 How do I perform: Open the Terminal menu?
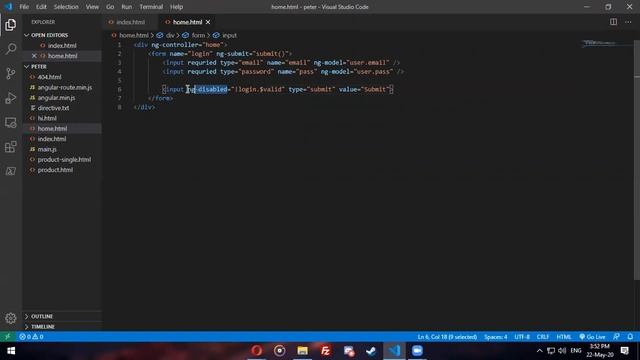click(x=151, y=7)
